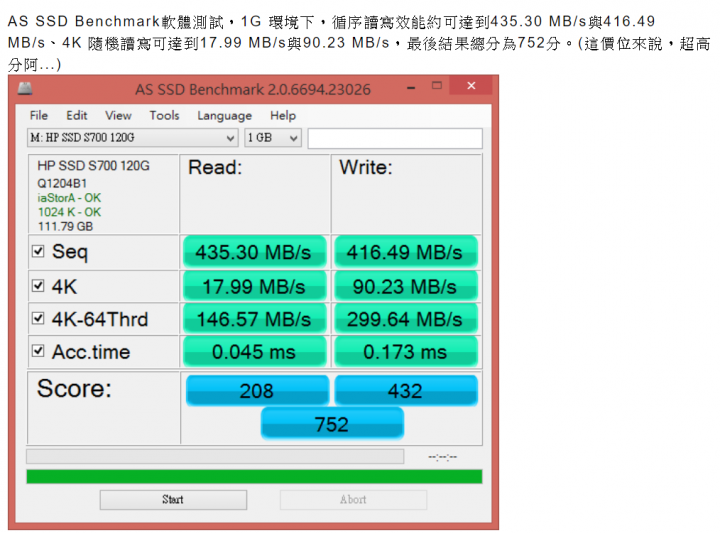Click the iaStorA - OK driver status text

click(69, 198)
